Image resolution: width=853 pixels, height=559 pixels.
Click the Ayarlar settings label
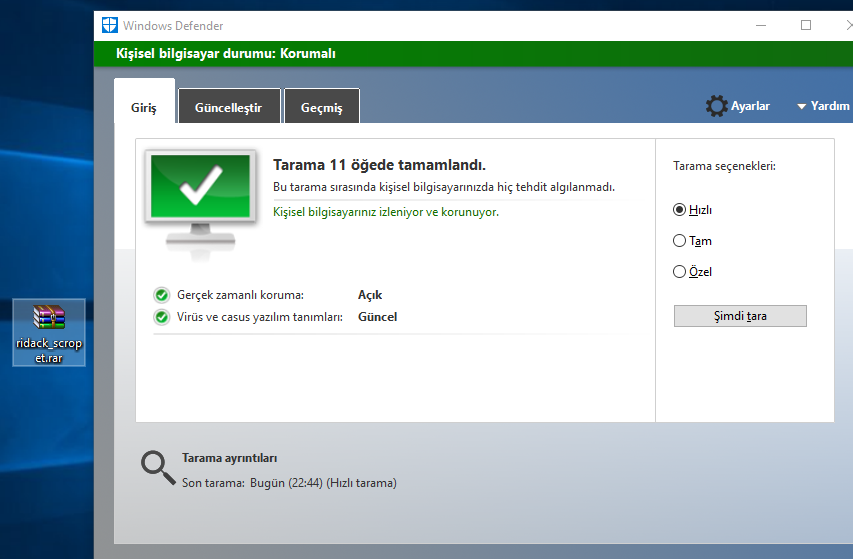pos(750,106)
